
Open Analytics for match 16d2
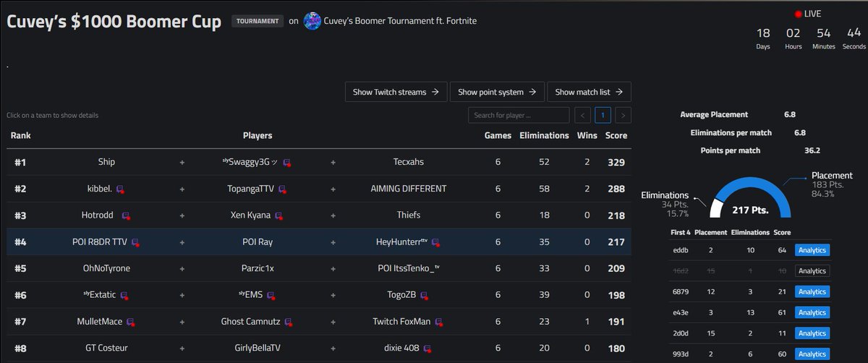[x=812, y=271]
